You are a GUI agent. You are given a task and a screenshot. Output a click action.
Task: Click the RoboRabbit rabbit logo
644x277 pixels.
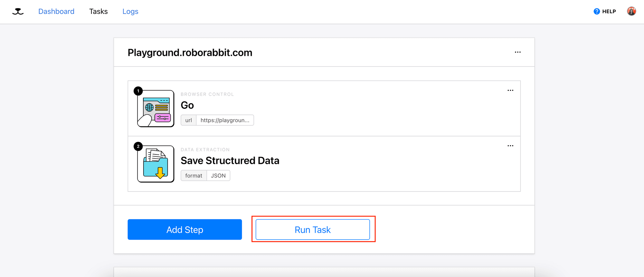point(18,11)
